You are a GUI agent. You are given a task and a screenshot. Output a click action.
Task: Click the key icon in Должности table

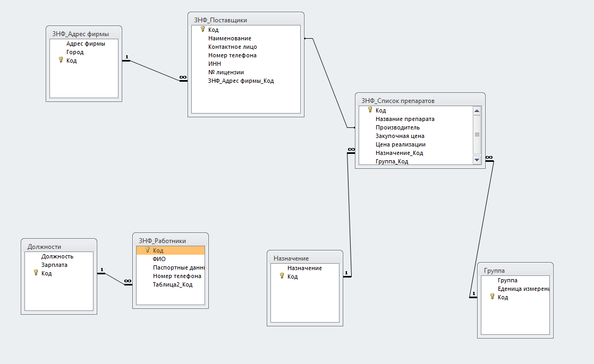point(36,272)
